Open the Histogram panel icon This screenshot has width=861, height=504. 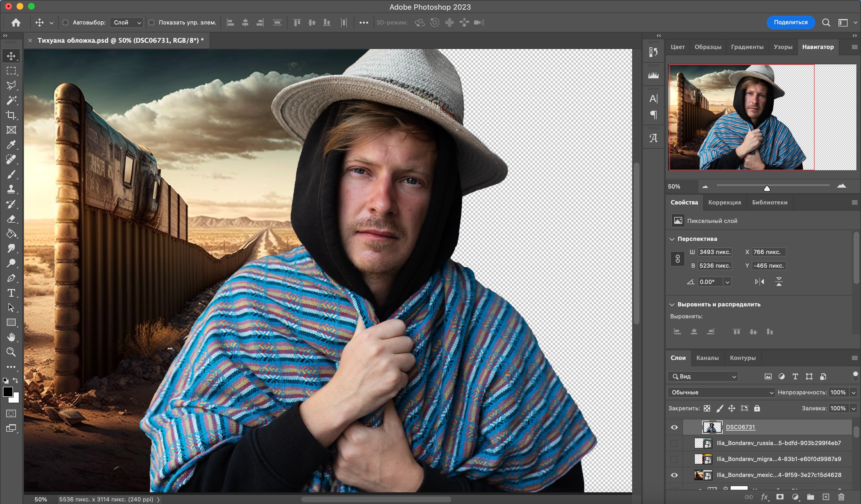[653, 75]
